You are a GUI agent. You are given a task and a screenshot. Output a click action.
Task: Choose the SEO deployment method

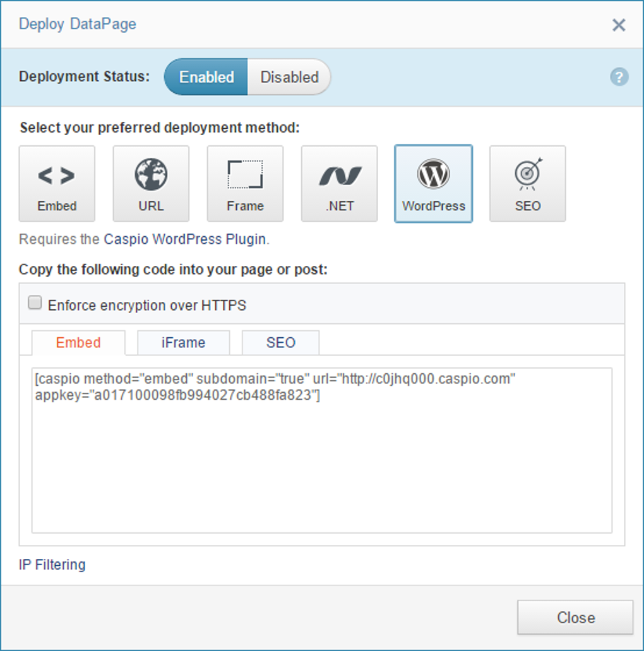[x=527, y=183]
